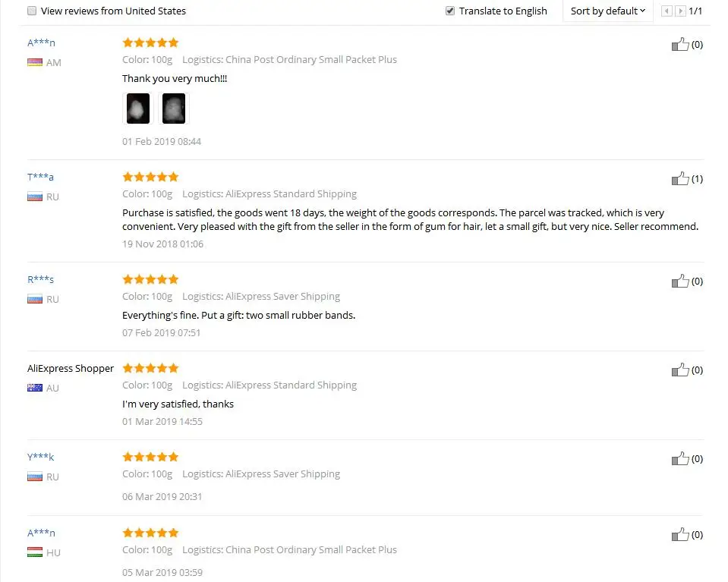Click the Australia flag under AliExpress Shopper

tap(35, 388)
